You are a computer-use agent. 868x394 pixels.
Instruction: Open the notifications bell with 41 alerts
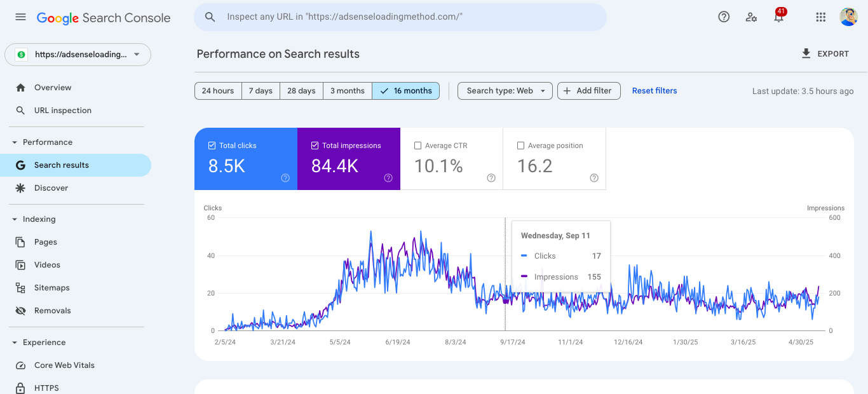tap(779, 17)
